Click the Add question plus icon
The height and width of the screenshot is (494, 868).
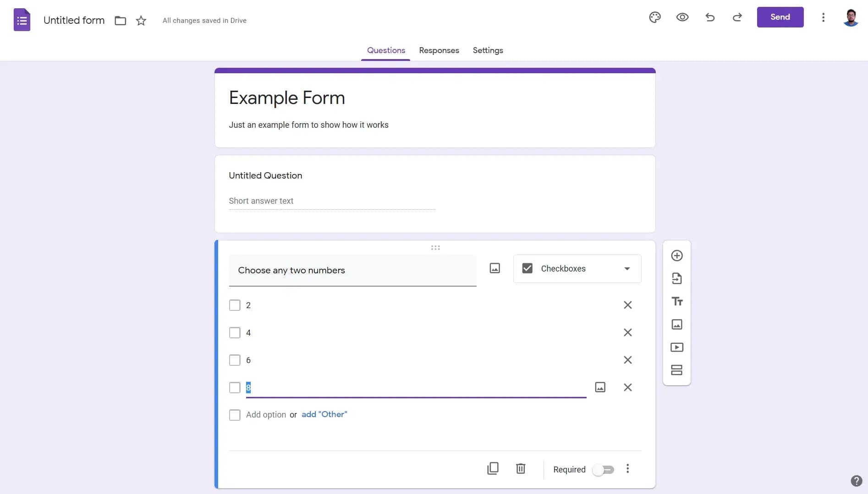(x=677, y=255)
